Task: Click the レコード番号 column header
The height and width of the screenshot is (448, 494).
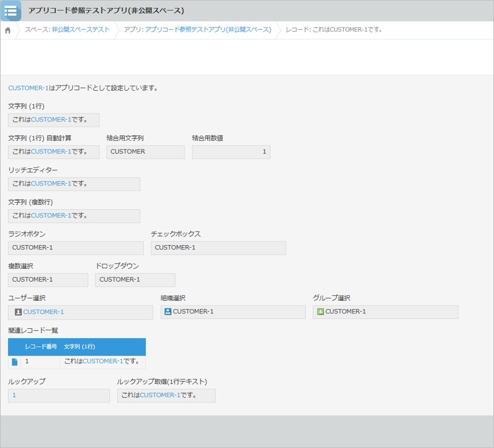Action: click(41, 347)
